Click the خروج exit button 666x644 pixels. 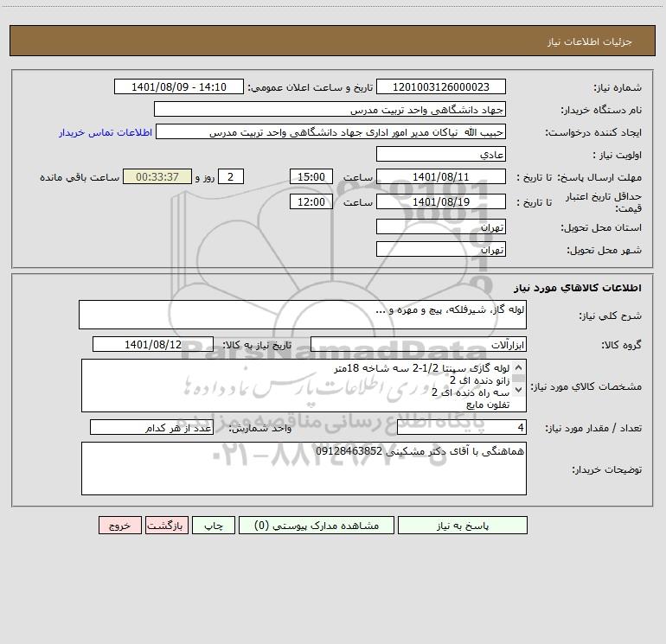click(x=119, y=526)
